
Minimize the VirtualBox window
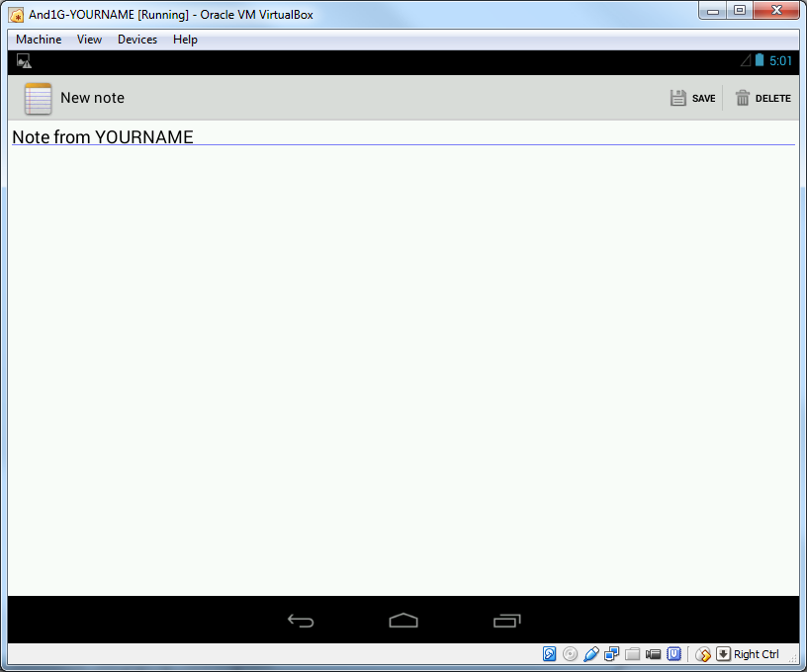(x=713, y=11)
